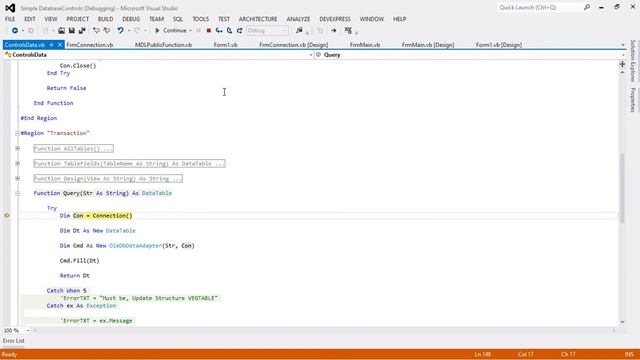Screen dimensions: 640x360
Task: Click the vertical scrollbar thumb
Action: [622, 188]
